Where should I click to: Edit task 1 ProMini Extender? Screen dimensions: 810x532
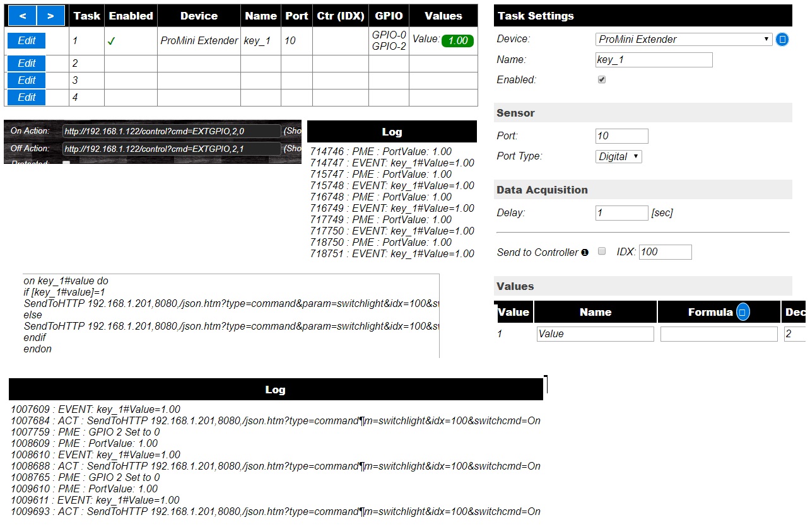pos(26,40)
